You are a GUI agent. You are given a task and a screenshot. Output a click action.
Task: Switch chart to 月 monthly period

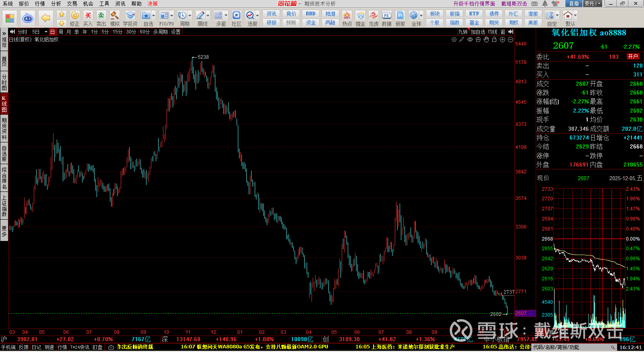click(x=69, y=32)
